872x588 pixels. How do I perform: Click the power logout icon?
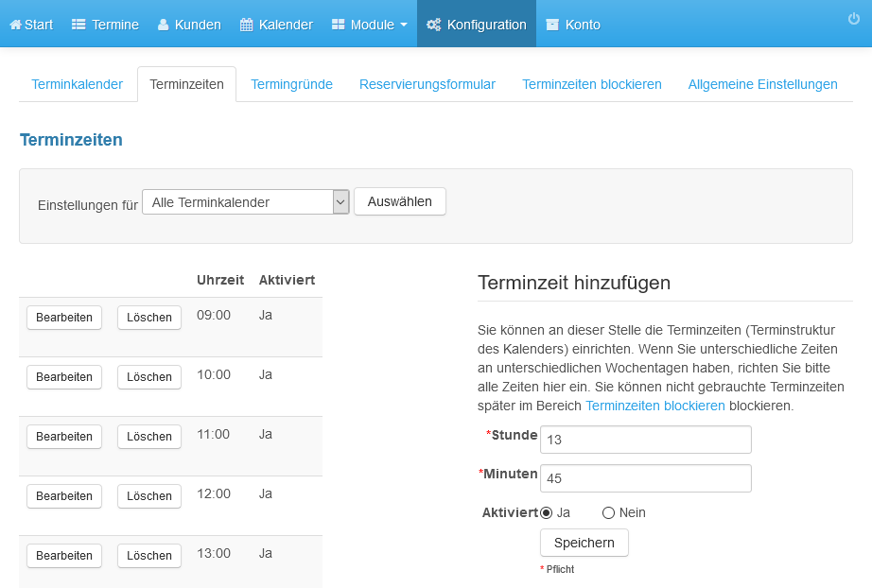tap(854, 19)
